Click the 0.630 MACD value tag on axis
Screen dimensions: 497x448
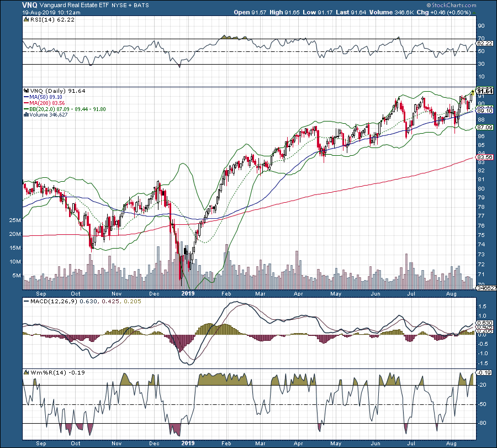click(x=485, y=323)
